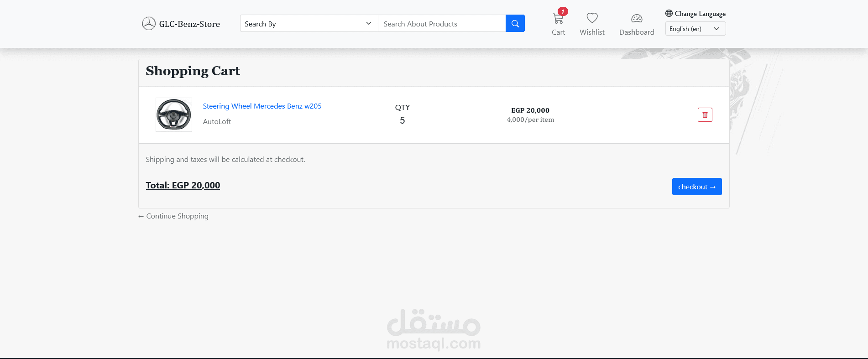Click the EGP 20,000 item price

tap(530, 110)
